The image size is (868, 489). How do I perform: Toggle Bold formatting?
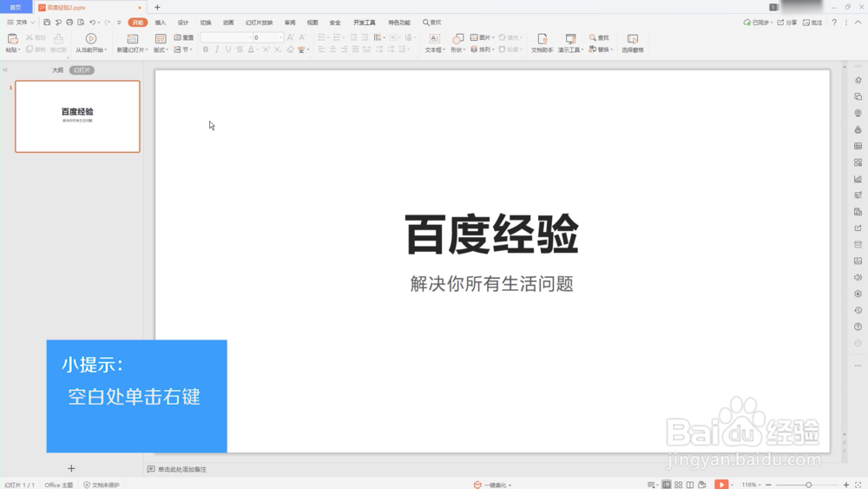(206, 50)
